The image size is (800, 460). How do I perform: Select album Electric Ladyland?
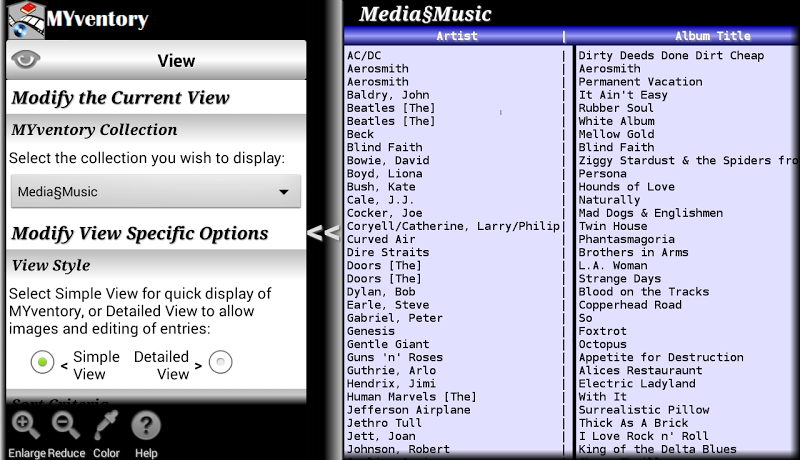637,384
